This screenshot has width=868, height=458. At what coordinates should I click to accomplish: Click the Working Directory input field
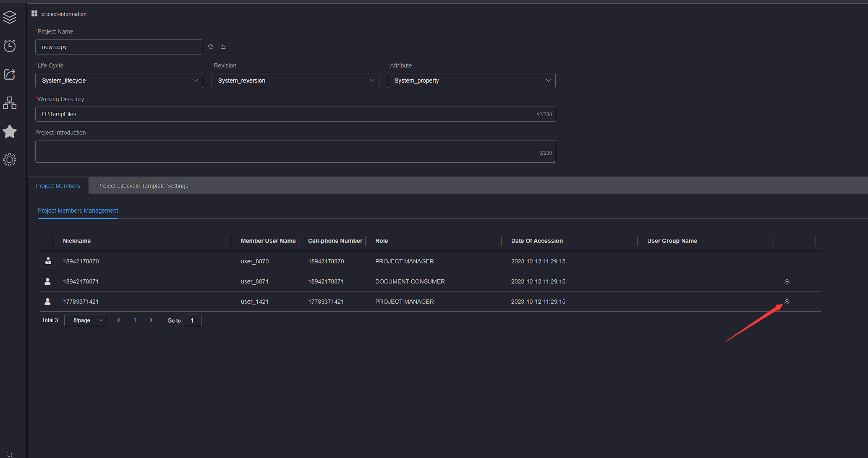pyautogui.click(x=295, y=114)
